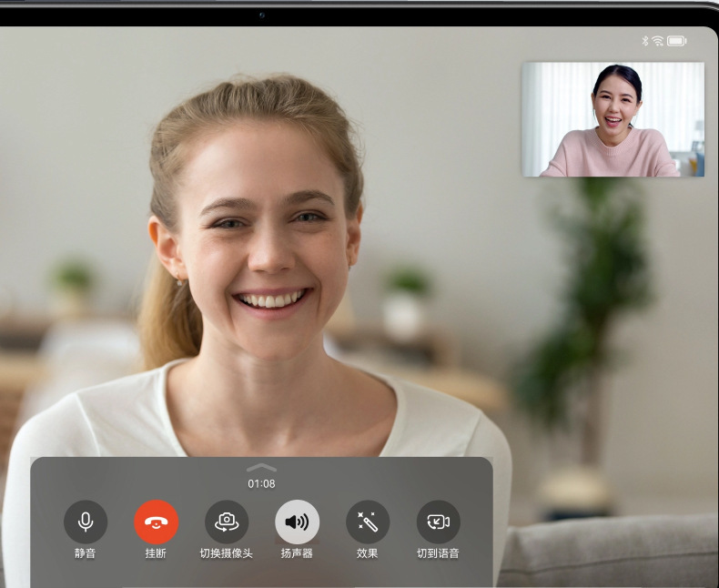Click the 效果 text label
Image resolution: width=719 pixels, height=588 pixels.
pyautogui.click(x=368, y=553)
